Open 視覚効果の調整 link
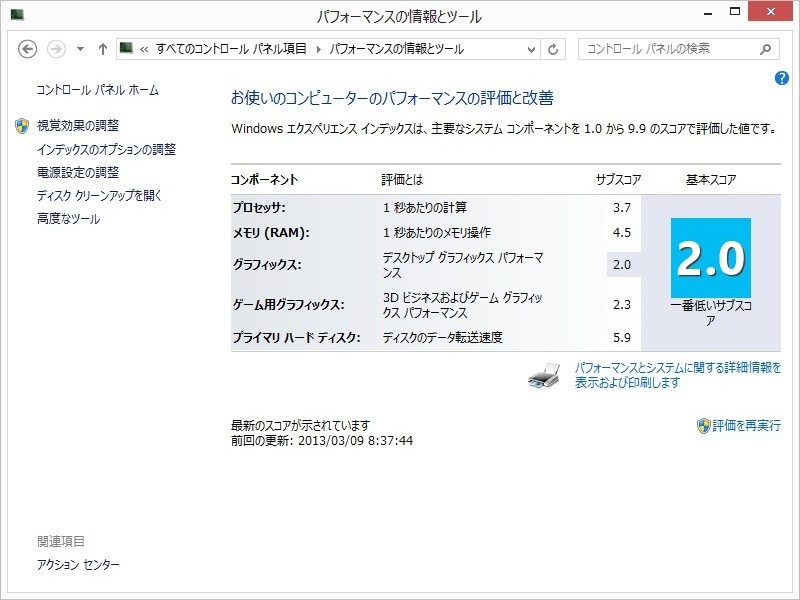The image size is (800, 600). [x=78, y=126]
